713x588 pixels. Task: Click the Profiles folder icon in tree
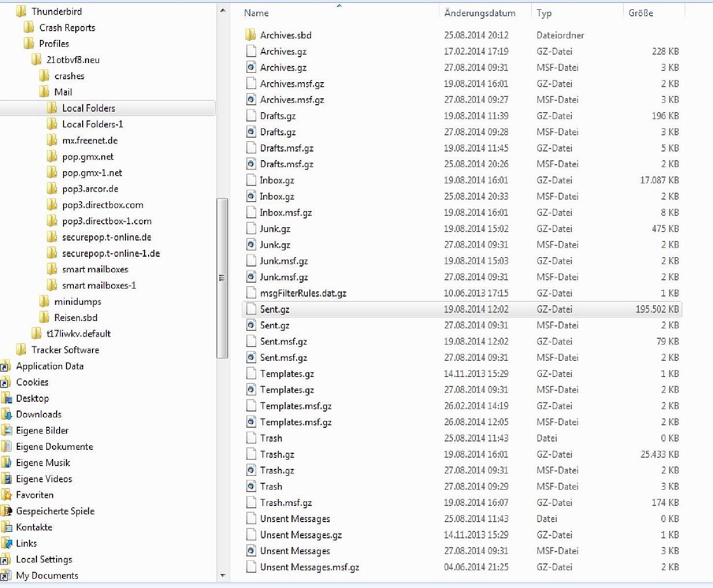(x=29, y=43)
